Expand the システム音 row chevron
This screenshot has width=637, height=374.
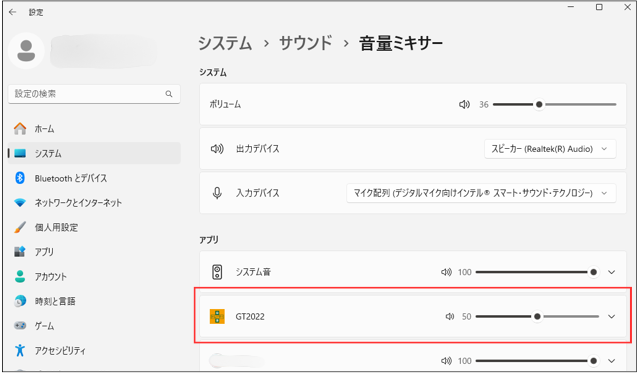tap(611, 272)
